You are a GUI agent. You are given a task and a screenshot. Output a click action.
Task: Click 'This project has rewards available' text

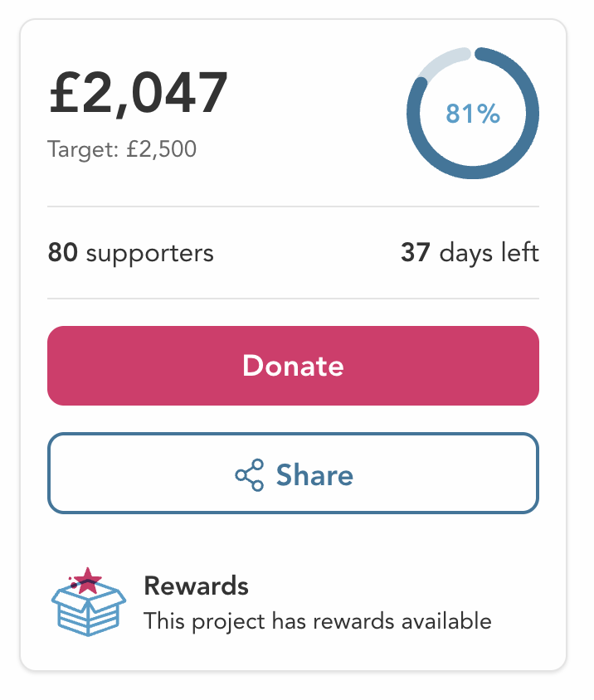318,620
